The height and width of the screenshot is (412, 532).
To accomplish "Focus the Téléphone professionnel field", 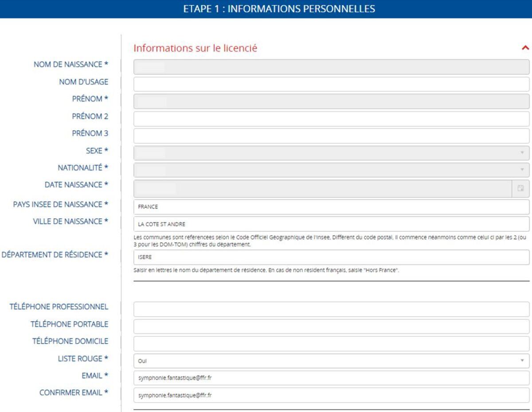I will (331, 309).
